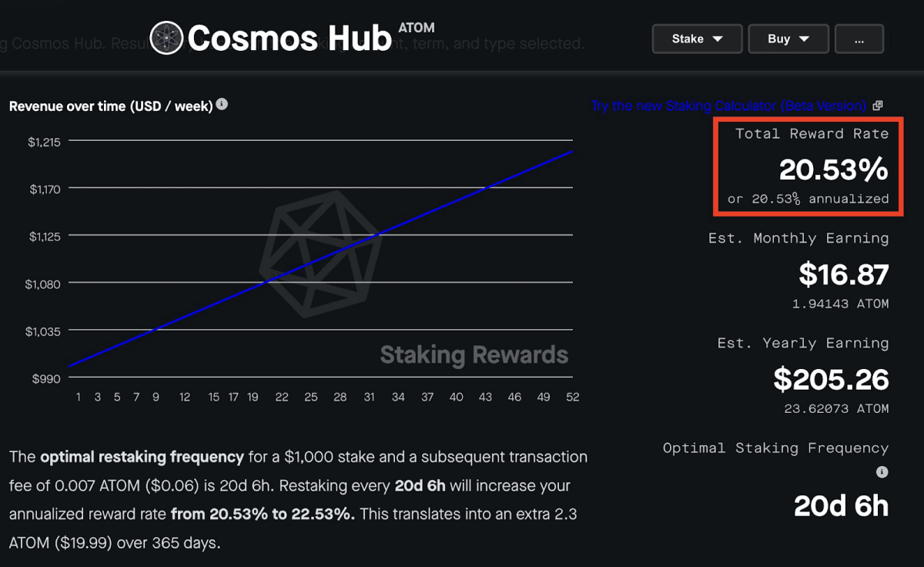This screenshot has height=567, width=924.
Task: Click external-link icon after Staking Calculator text
Action: coord(878,106)
